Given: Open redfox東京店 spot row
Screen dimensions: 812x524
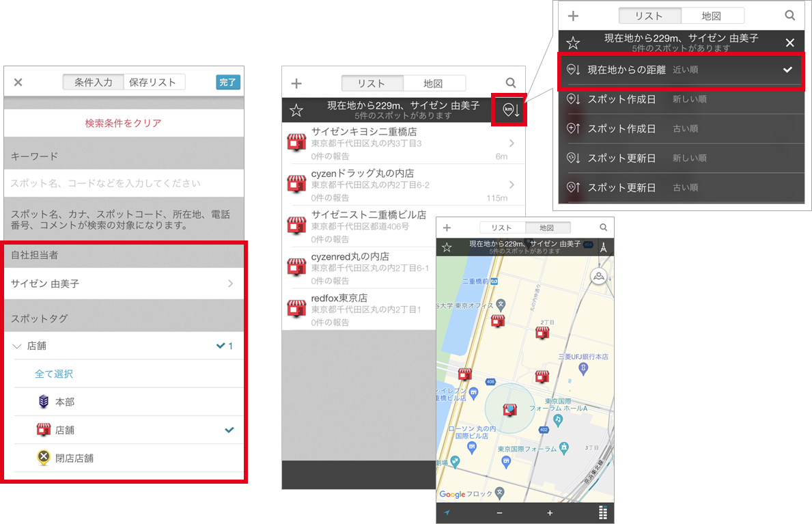Looking at the screenshot, I should click(359, 309).
